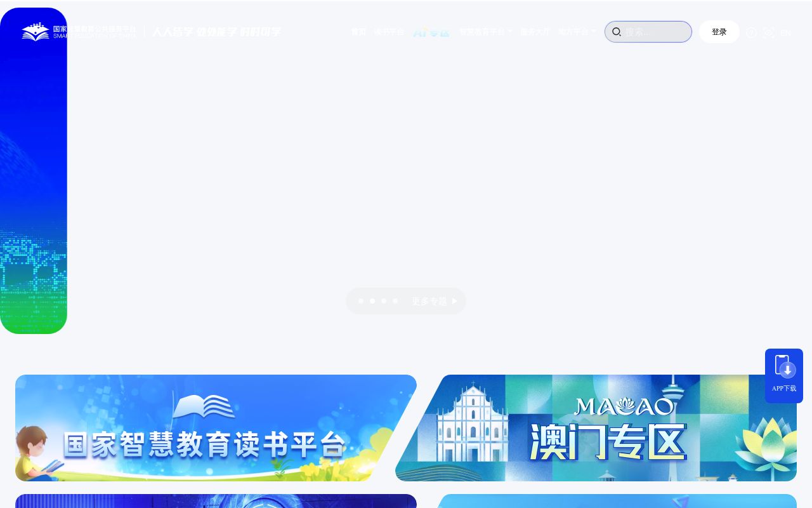The width and height of the screenshot is (812, 508).
Task: Click the arrow beside 更多专题
Action: click(454, 301)
